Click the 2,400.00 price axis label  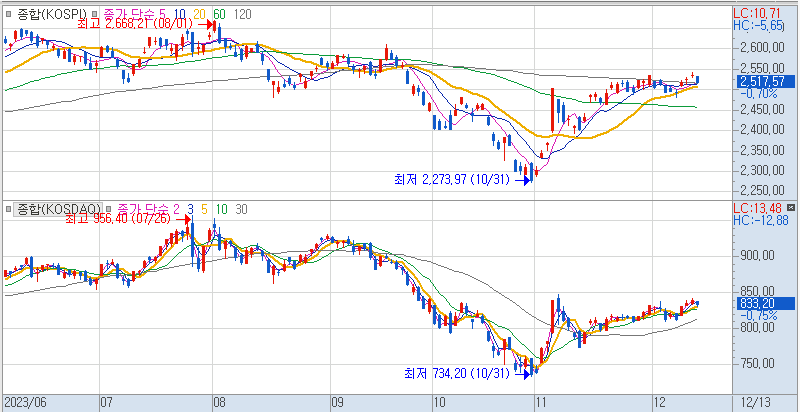coord(761,130)
